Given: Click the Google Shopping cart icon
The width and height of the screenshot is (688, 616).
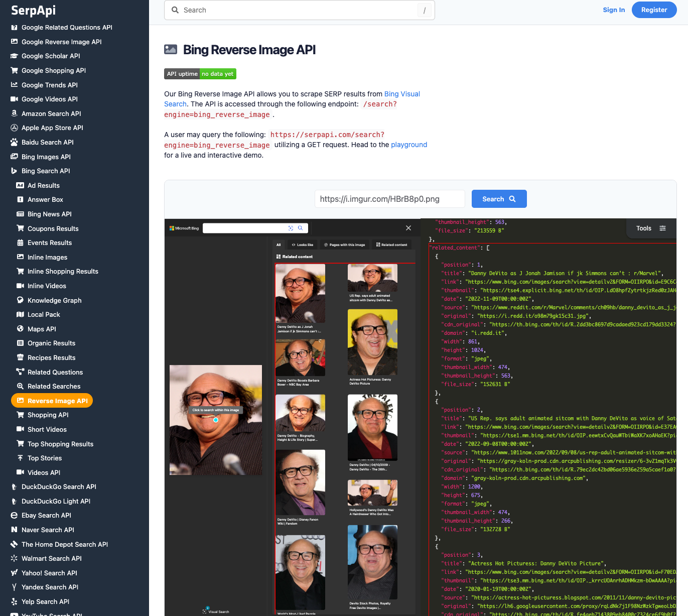Looking at the screenshot, I should pos(14,70).
